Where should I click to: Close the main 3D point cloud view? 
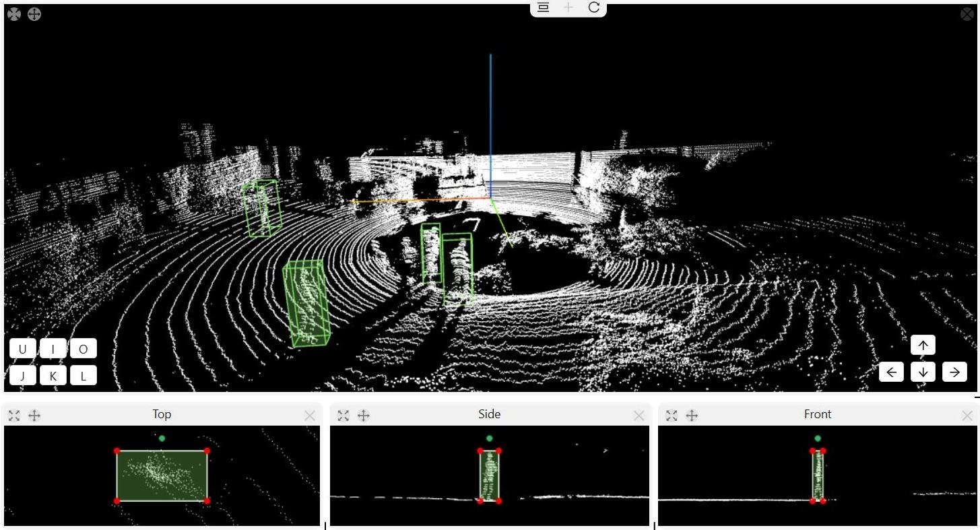[x=967, y=14]
